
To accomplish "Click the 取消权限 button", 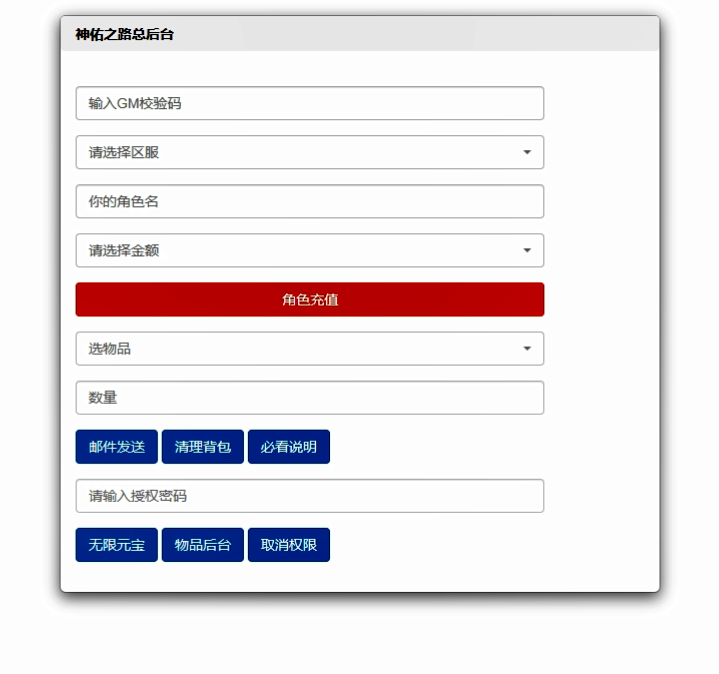I will [289, 545].
